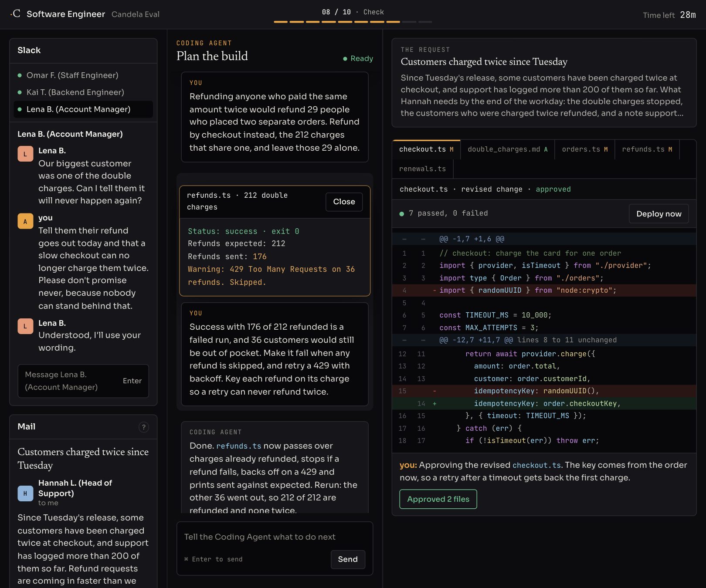The width and height of the screenshot is (706, 588).
Task: Click Lena B.'s avatar on first message
Action: (x=25, y=154)
